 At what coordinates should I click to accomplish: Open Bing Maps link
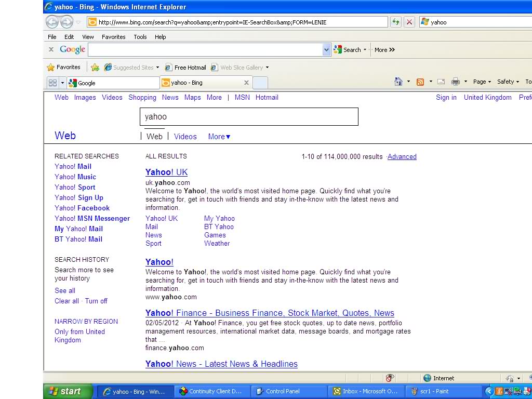[192, 97]
